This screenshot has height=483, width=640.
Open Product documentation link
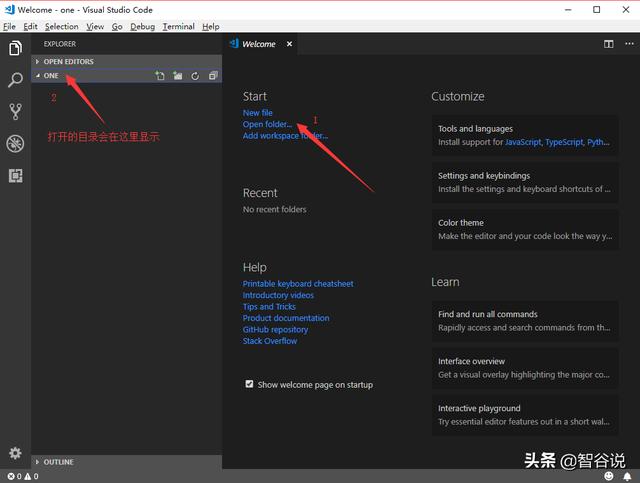286,318
